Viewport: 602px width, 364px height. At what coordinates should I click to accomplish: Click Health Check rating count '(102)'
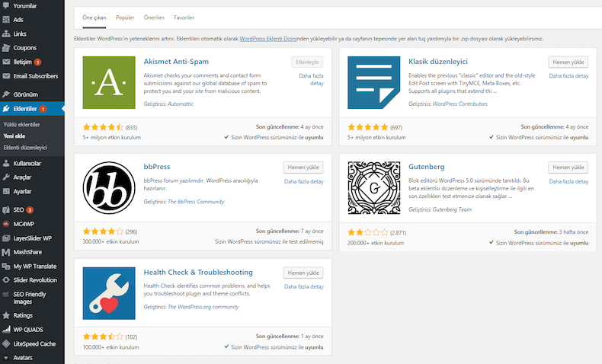131,337
